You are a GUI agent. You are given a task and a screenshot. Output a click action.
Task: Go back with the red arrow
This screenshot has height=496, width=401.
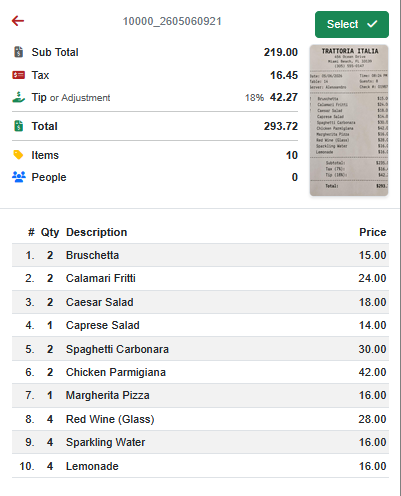tap(18, 21)
